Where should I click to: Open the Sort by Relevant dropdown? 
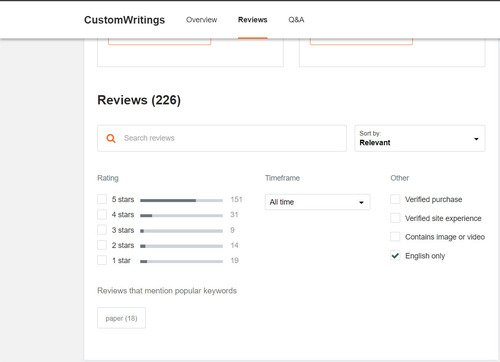tap(420, 138)
